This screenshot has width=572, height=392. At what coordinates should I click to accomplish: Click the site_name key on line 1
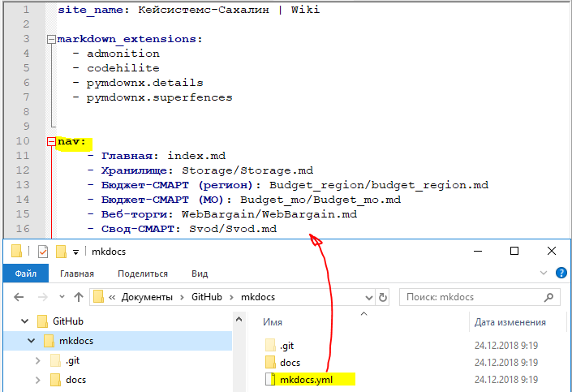tap(90, 10)
